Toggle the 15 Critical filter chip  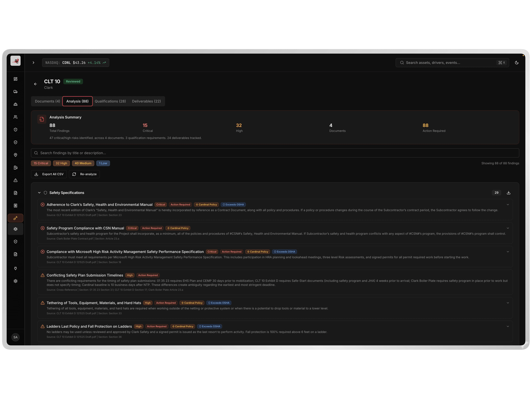pos(41,163)
